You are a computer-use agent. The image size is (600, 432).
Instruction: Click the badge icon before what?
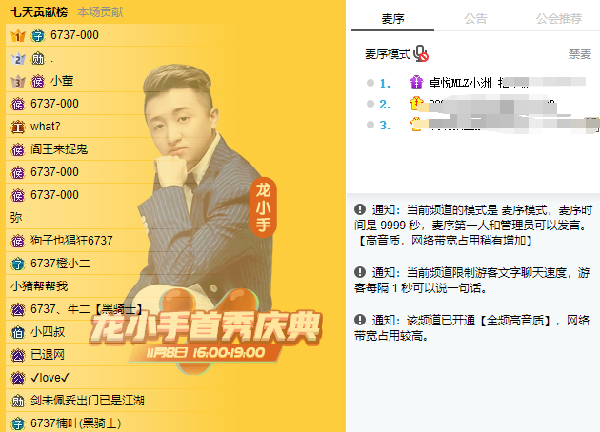[18, 127]
